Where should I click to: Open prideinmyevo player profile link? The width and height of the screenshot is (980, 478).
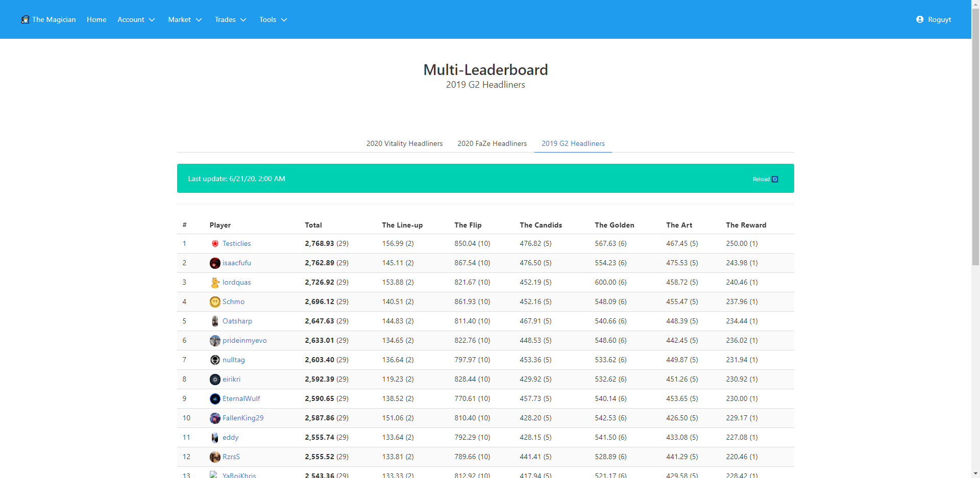pyautogui.click(x=244, y=341)
